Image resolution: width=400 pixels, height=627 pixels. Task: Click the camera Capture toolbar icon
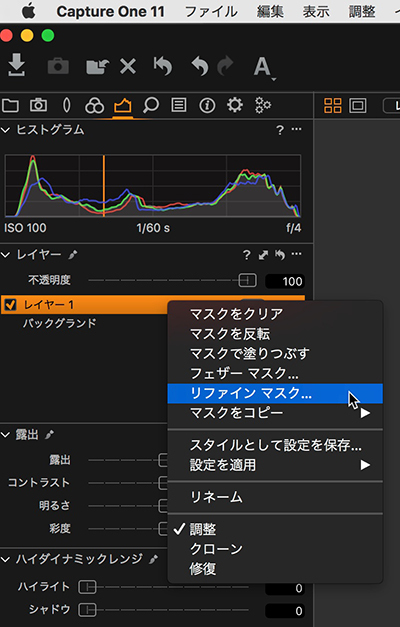click(x=58, y=66)
